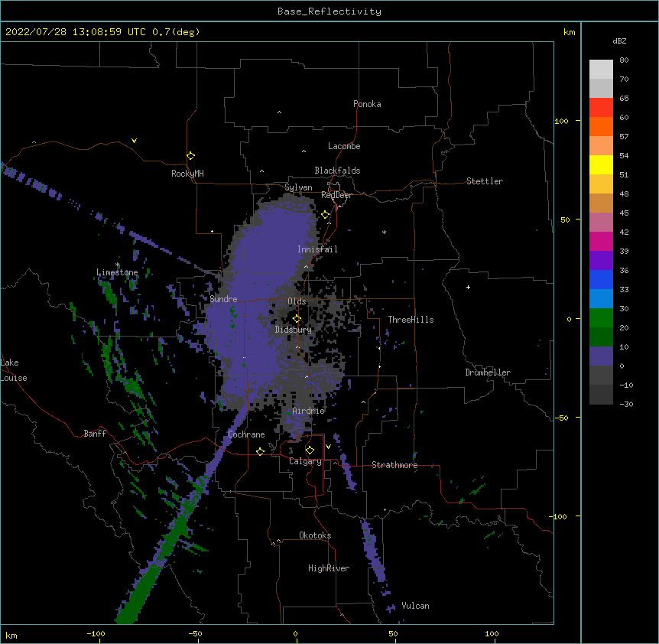The height and width of the screenshot is (644, 659).
Task: Click the Calgary city label
Action: pos(305,461)
